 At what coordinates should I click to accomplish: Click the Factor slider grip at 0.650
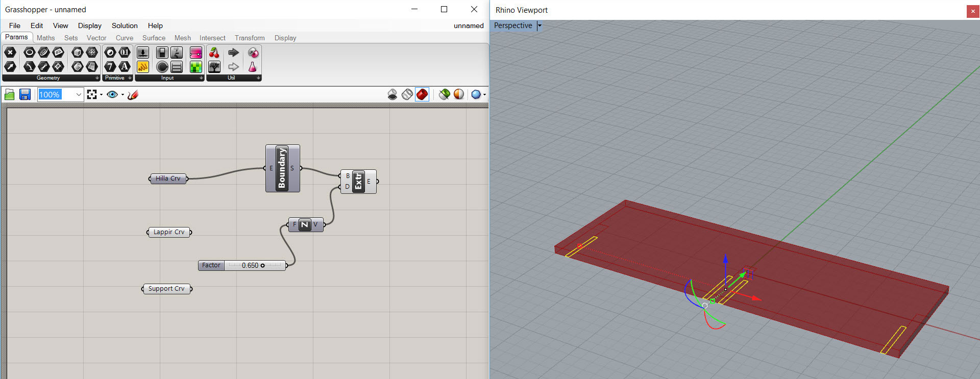coord(263,265)
